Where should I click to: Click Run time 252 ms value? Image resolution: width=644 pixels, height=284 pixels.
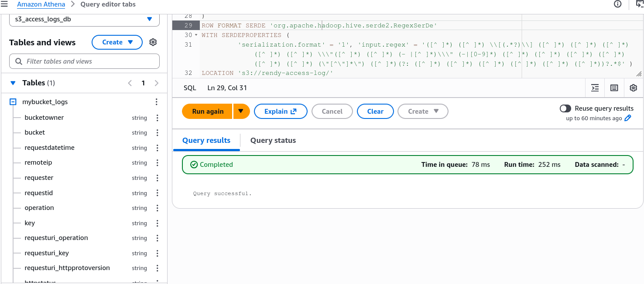click(550, 165)
